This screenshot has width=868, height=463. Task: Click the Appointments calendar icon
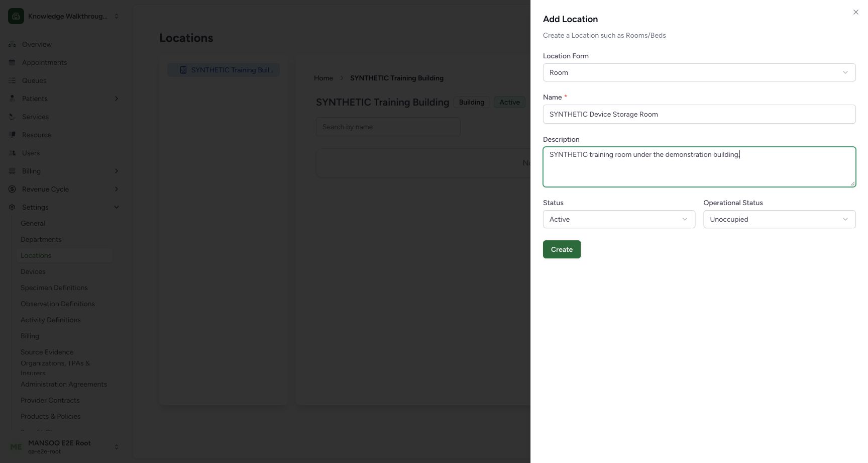click(x=12, y=62)
